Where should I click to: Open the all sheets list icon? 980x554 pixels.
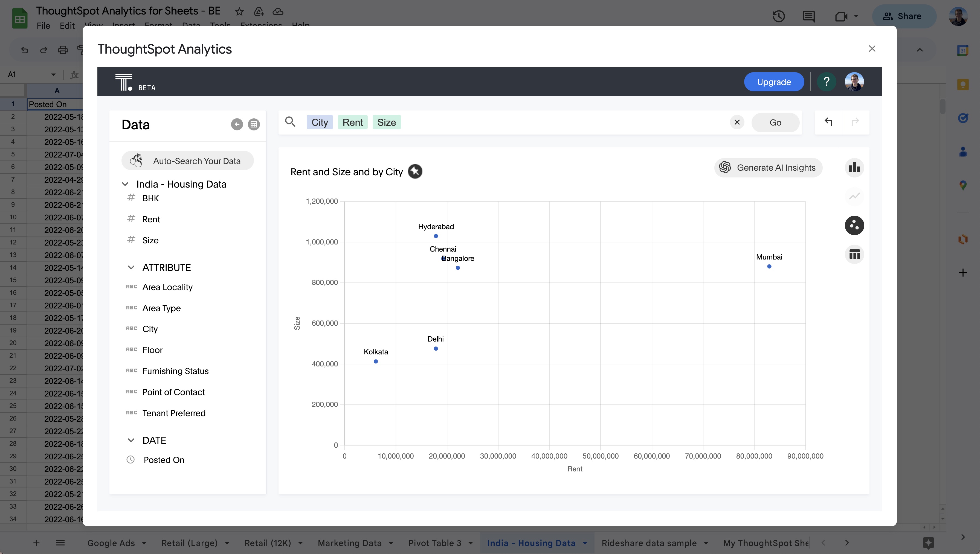(x=60, y=543)
